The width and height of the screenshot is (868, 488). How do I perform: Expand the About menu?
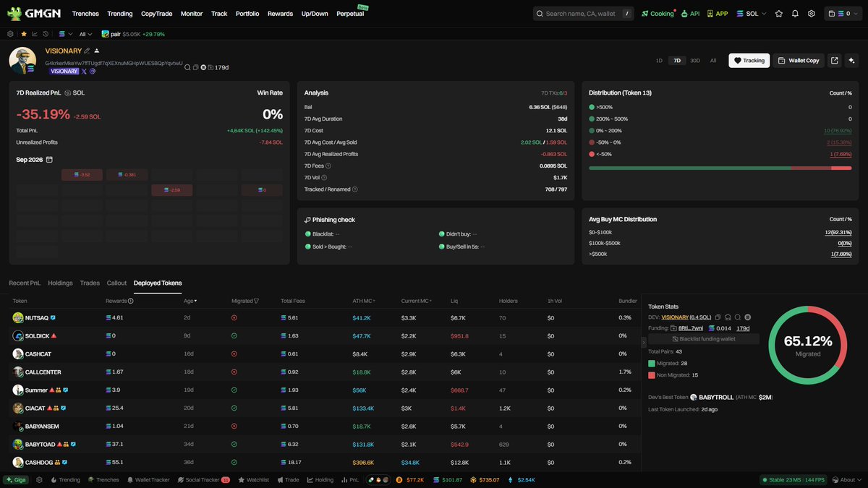[x=847, y=480]
